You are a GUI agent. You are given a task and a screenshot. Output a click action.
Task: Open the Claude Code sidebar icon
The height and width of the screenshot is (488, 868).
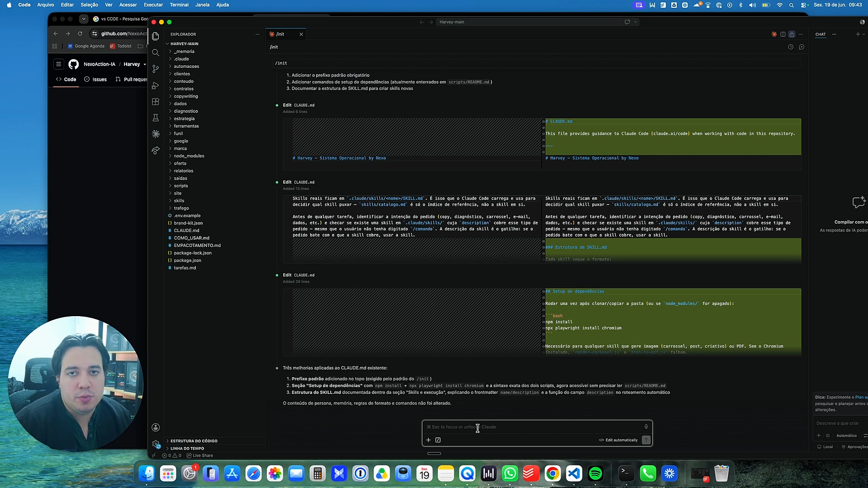(x=156, y=134)
